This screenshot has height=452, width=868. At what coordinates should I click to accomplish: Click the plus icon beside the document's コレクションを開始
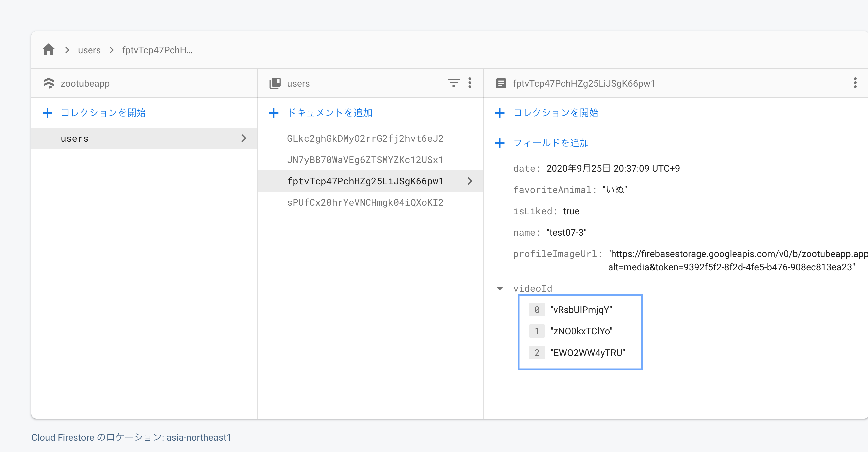(x=500, y=112)
